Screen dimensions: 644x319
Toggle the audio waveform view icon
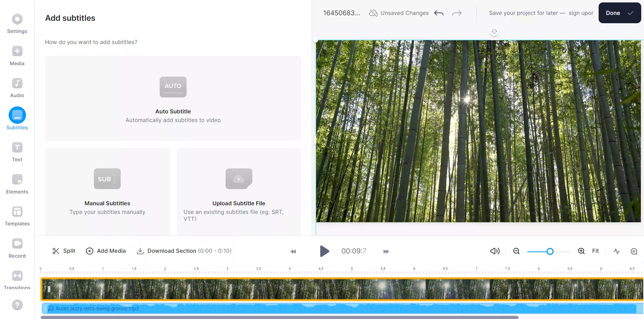[617, 251]
